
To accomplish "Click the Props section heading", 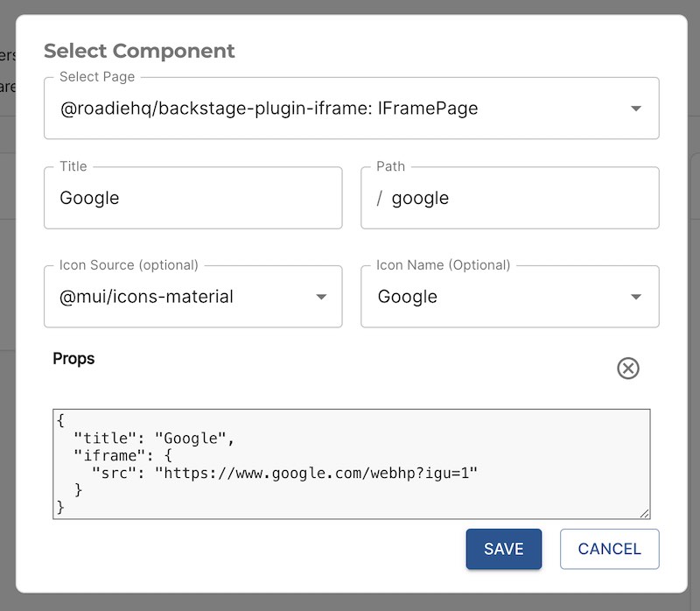I will click(73, 359).
